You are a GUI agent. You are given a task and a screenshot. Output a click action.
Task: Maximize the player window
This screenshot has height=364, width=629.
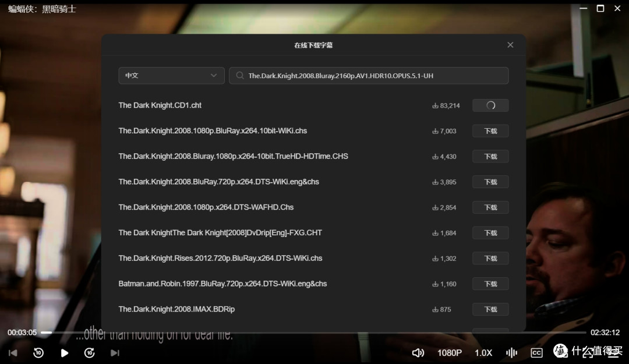pos(600,8)
